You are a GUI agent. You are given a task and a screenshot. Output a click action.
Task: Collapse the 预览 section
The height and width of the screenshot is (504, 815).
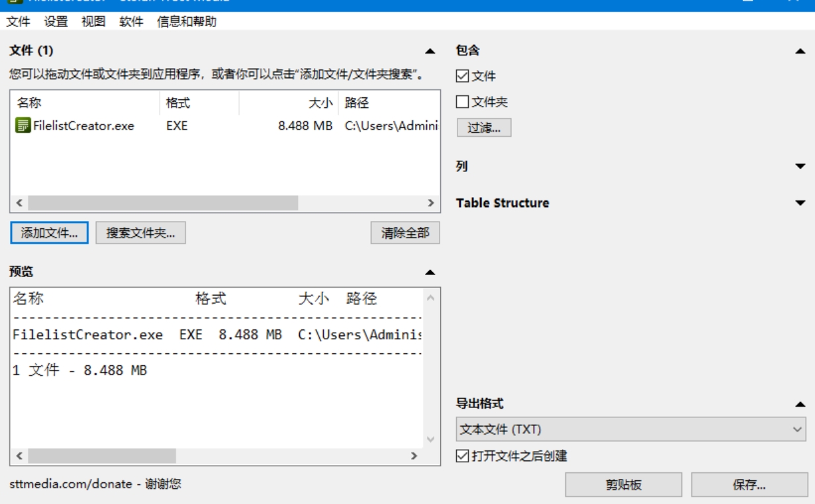point(430,272)
